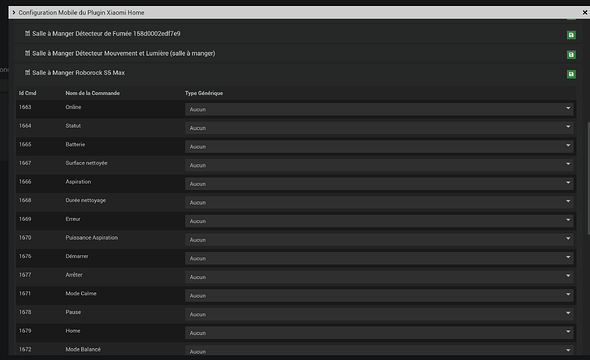
Task: Click command id 1669
Action: [25, 219]
